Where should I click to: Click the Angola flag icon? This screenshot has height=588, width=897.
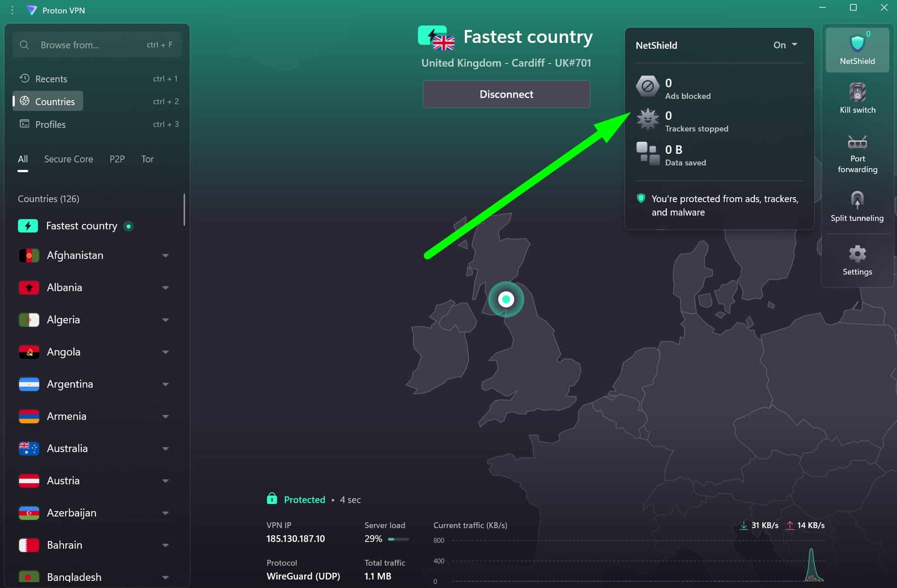[x=29, y=352]
